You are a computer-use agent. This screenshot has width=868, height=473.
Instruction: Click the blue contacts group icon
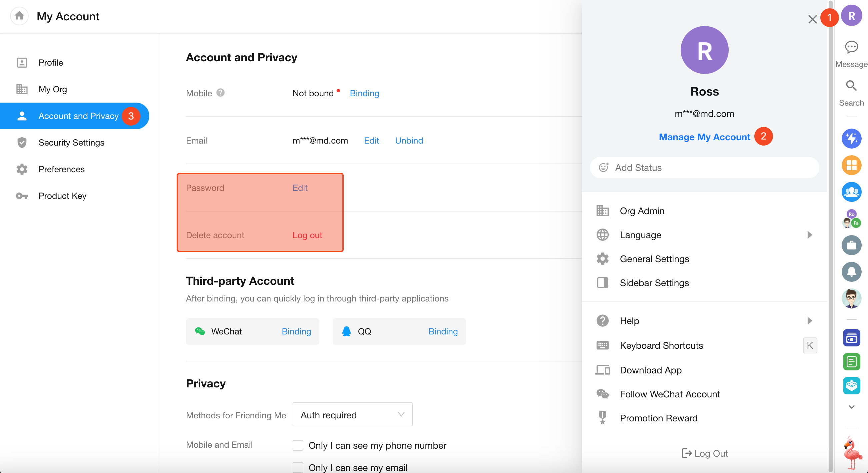point(851,192)
